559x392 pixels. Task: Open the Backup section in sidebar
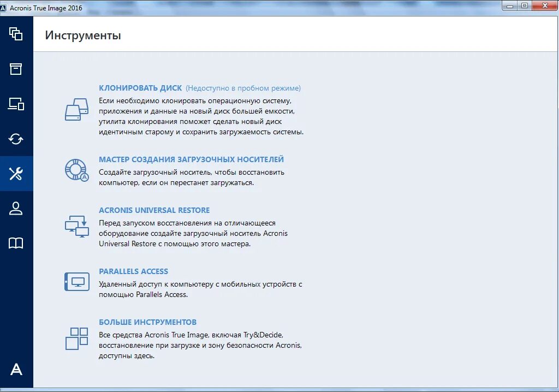coord(16,34)
